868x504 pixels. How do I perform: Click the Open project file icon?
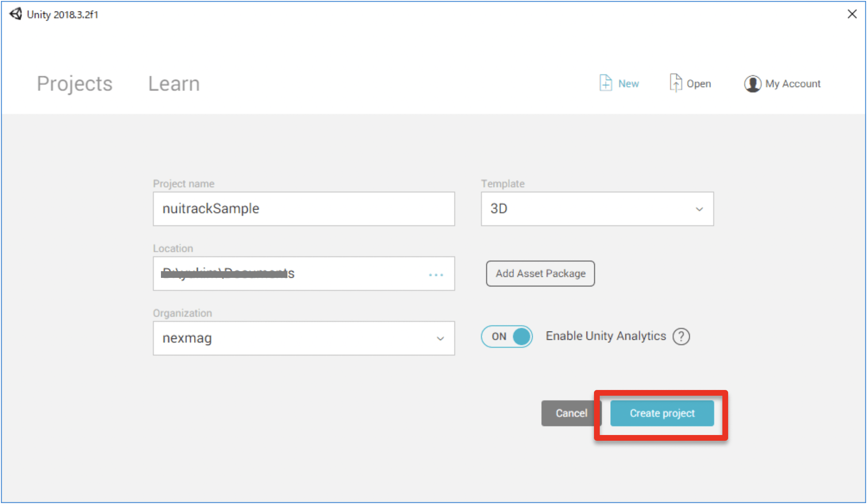tap(675, 83)
